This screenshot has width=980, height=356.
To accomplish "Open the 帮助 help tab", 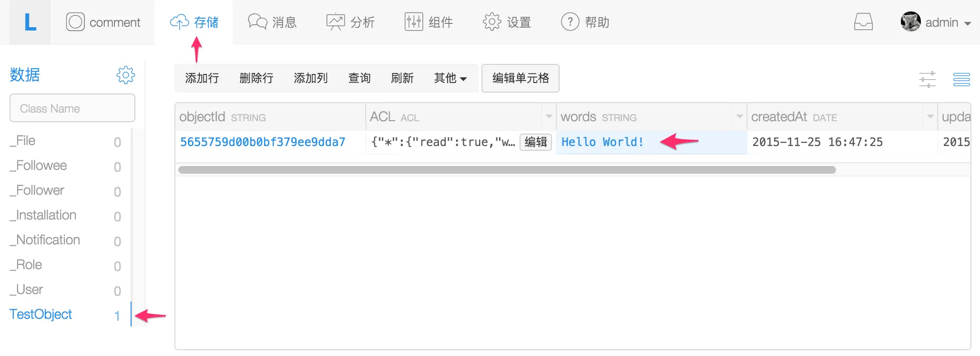I will pyautogui.click(x=585, y=22).
